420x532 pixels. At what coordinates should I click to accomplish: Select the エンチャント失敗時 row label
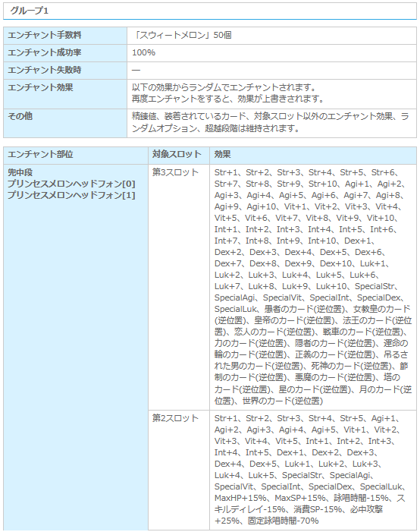[x=45, y=71]
